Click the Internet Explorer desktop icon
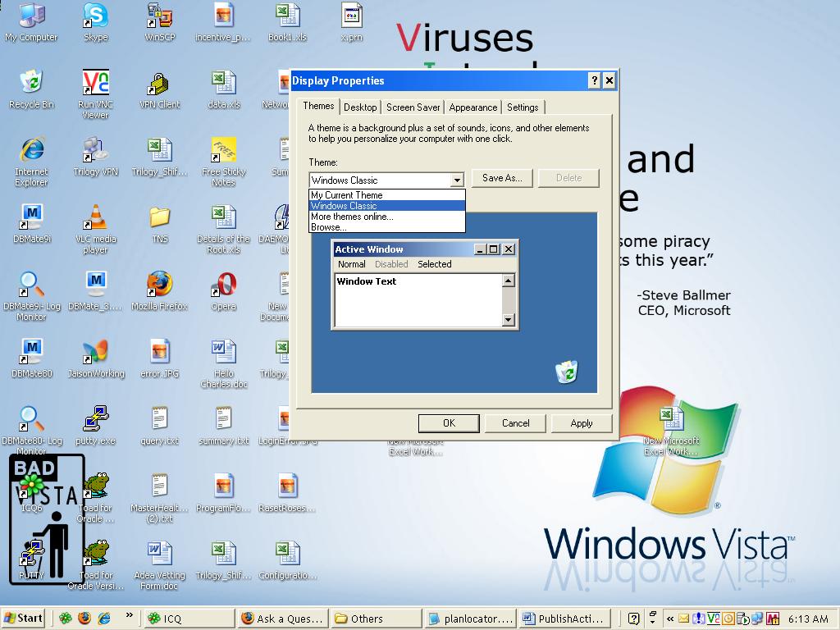Image resolution: width=840 pixels, height=630 pixels. [x=31, y=161]
